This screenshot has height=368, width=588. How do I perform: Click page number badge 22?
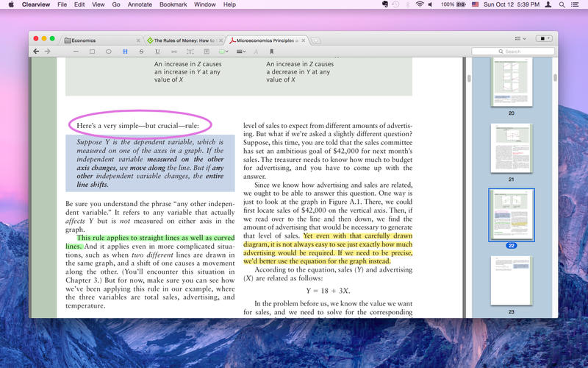pyautogui.click(x=512, y=246)
